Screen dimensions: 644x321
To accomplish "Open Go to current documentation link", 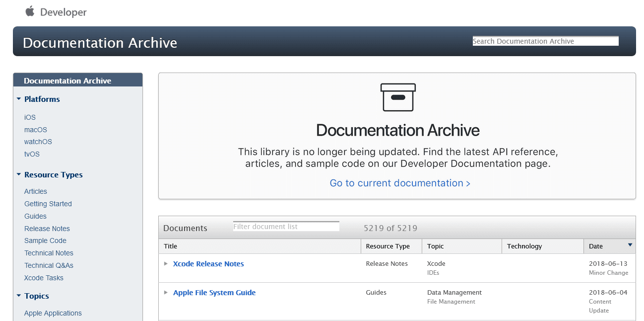I will (x=400, y=183).
